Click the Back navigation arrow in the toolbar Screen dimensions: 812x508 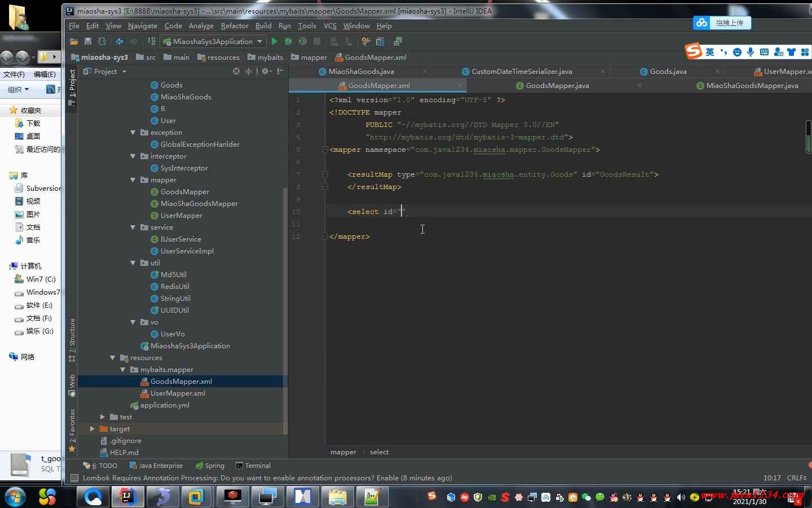pyautogui.click(x=120, y=41)
